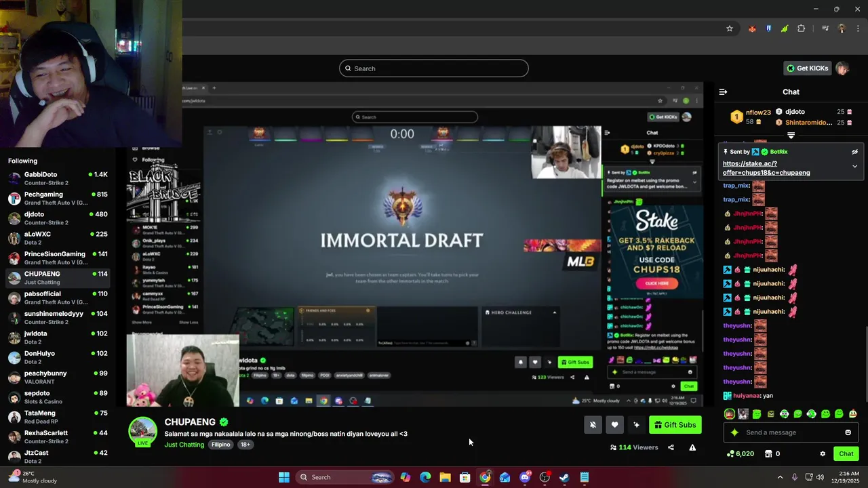
Task: Open GabbiDoto channel in Following
Action: pyautogui.click(x=58, y=178)
